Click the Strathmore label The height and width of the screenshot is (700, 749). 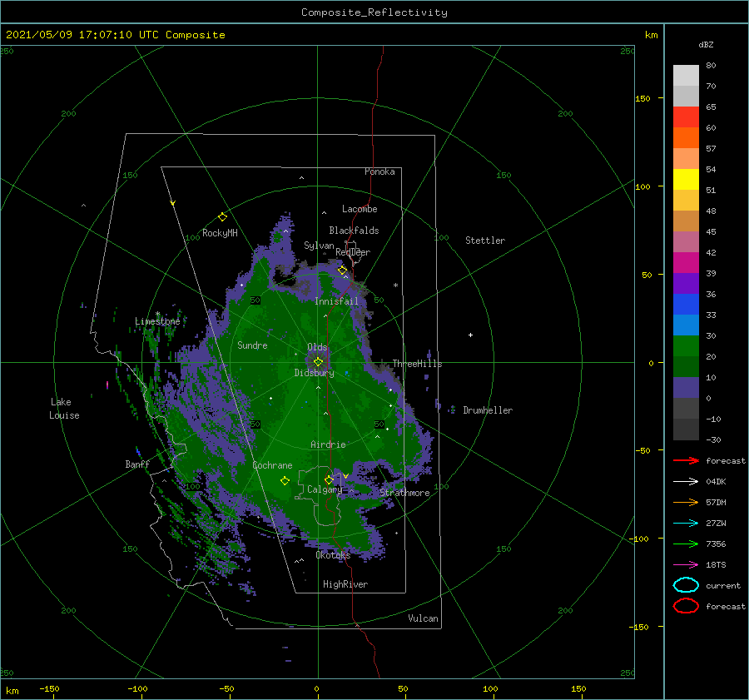404,493
